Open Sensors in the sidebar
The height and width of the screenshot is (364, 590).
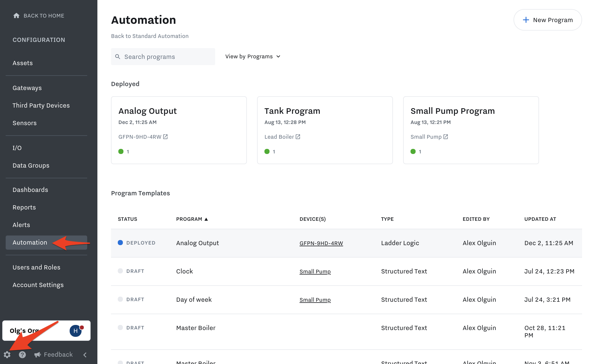[x=25, y=123]
